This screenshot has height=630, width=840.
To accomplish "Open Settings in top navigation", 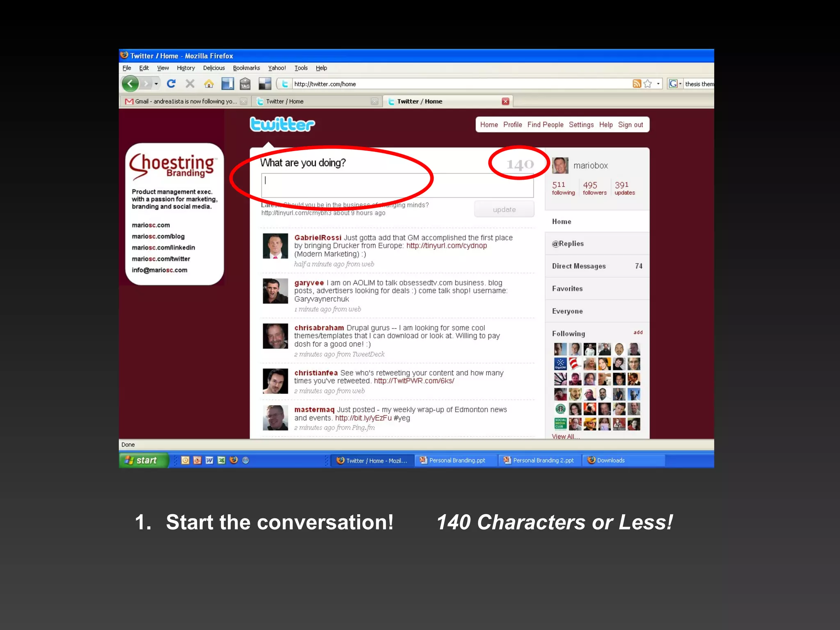I will [x=581, y=125].
